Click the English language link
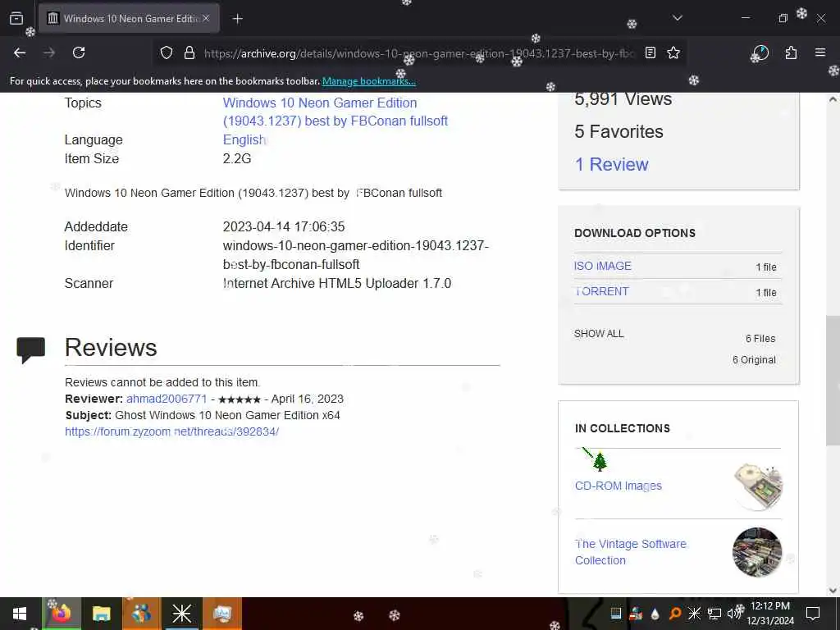Viewport: 840px width, 630px height. 244,139
